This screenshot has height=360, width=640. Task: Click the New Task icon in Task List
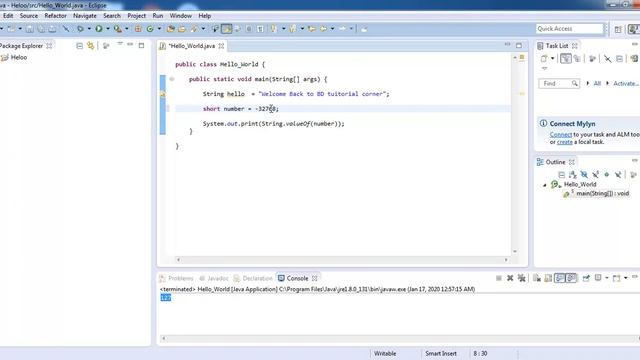(544, 59)
